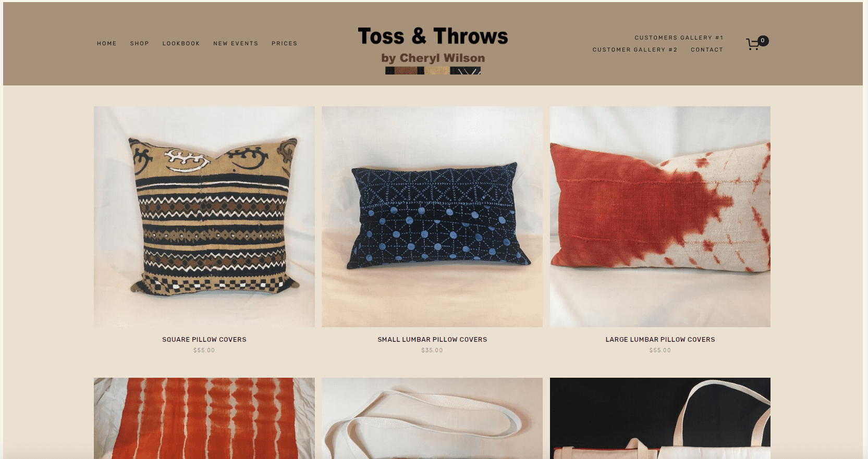
Task: Open the red tie-dye lumbar pillow image
Action: point(660,217)
